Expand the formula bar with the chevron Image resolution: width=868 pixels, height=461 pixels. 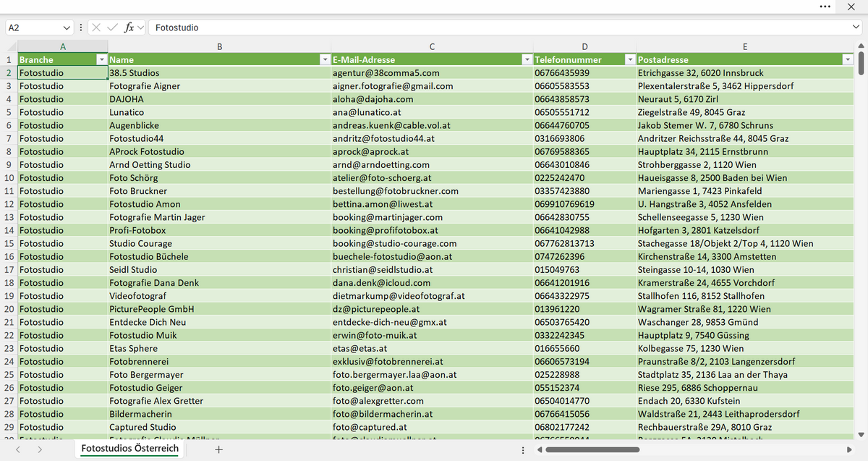(x=856, y=28)
